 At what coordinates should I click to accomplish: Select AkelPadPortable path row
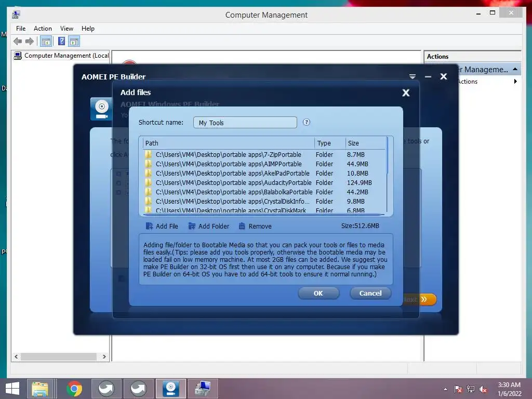click(264, 174)
